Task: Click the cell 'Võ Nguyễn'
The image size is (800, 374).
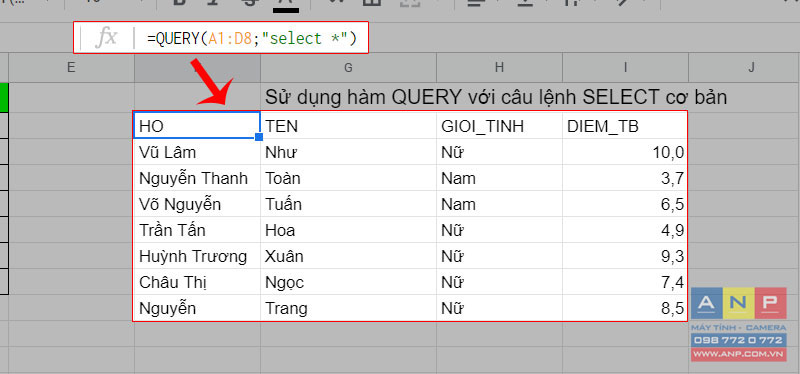Action: click(x=197, y=204)
